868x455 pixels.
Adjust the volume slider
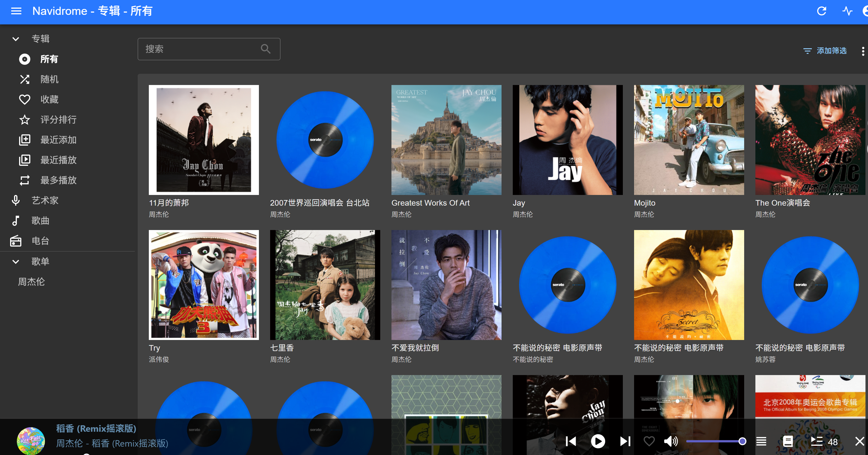point(716,441)
